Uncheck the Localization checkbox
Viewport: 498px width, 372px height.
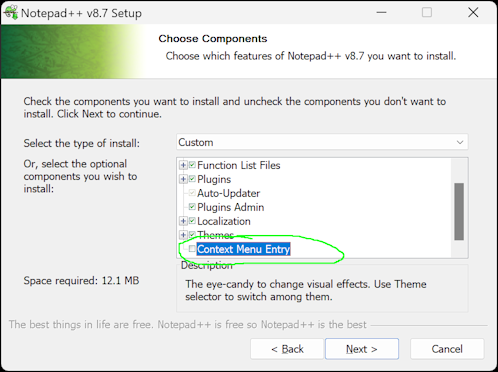[x=192, y=220]
